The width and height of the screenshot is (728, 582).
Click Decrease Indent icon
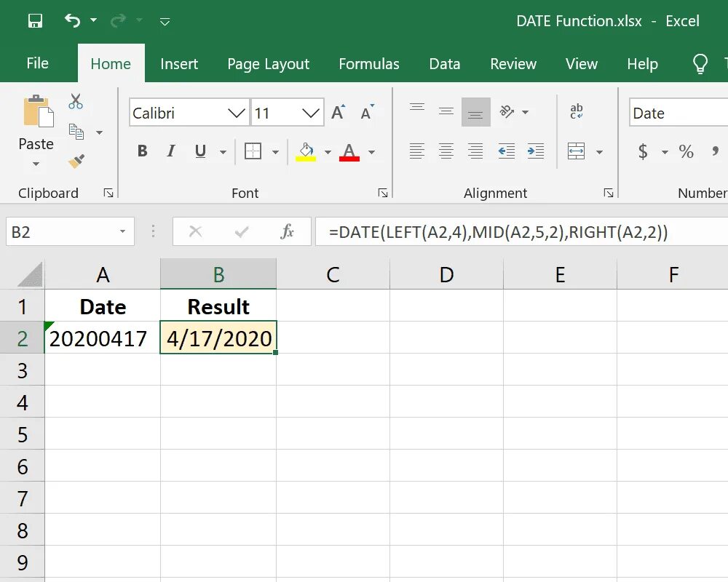coord(507,151)
